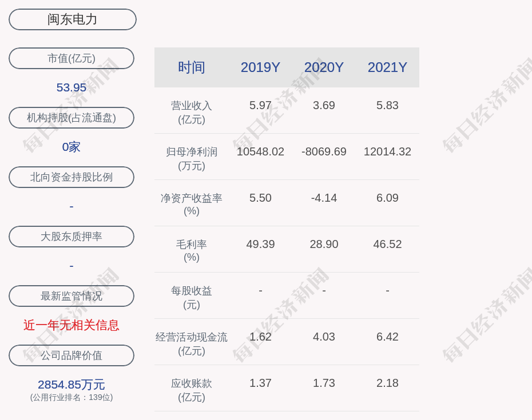Select the 0家 institutional holding value
Screen dimensions: 532x420
(x=72, y=147)
